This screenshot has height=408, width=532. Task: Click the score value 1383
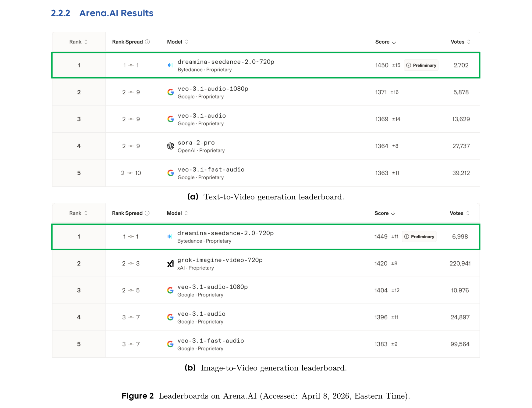(x=381, y=344)
